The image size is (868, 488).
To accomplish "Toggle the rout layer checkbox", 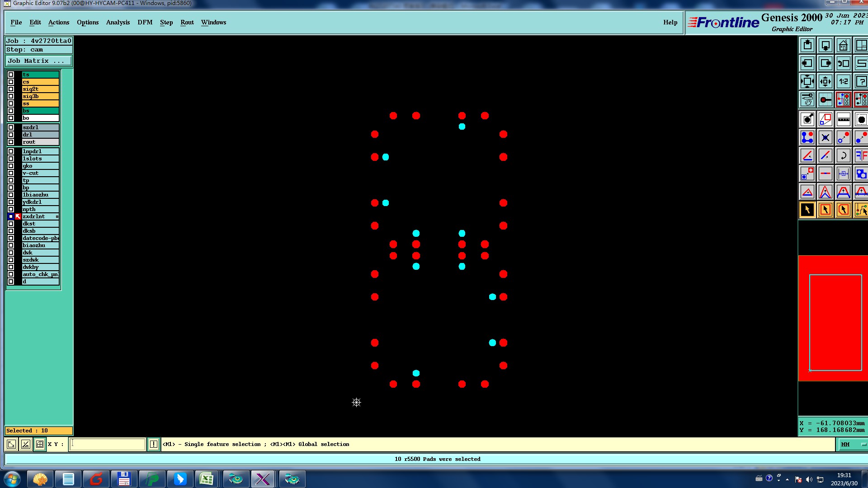I will pos(11,142).
